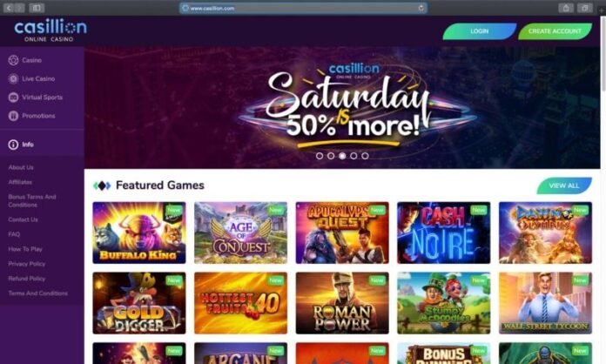This screenshot has height=364, width=606.
Task: Click the browser share icon
Action: (566, 8)
